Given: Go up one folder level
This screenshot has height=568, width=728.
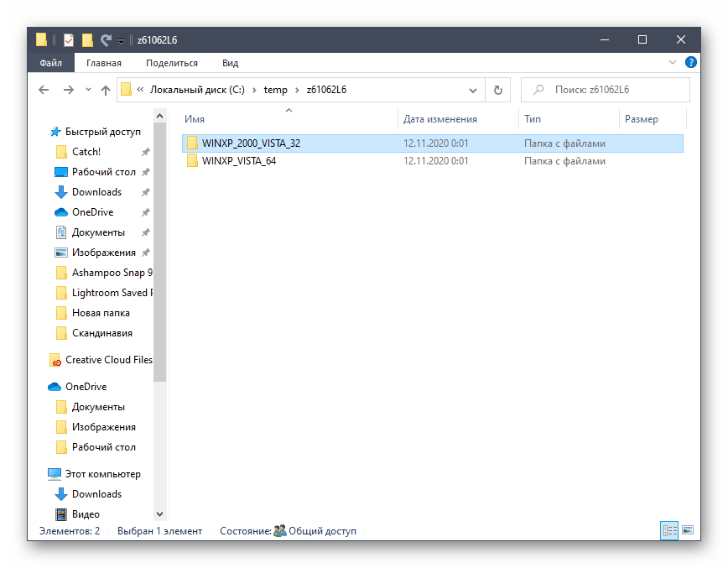Looking at the screenshot, I should point(106,90).
